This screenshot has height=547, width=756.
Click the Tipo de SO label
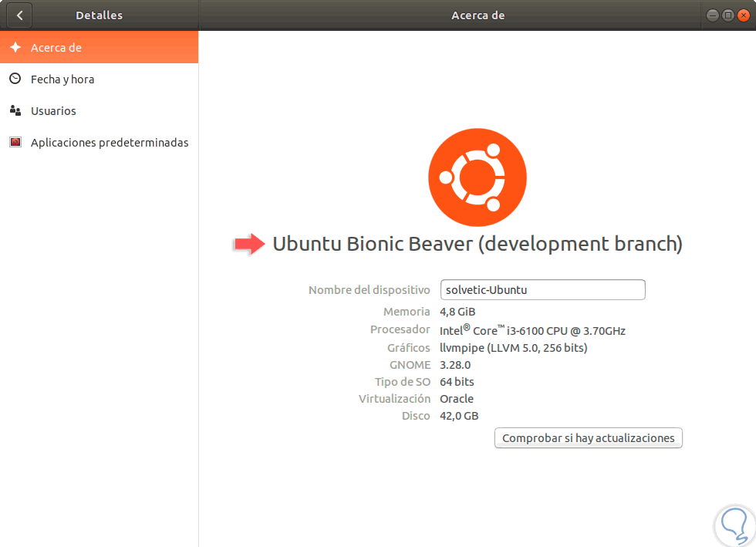[x=403, y=382]
